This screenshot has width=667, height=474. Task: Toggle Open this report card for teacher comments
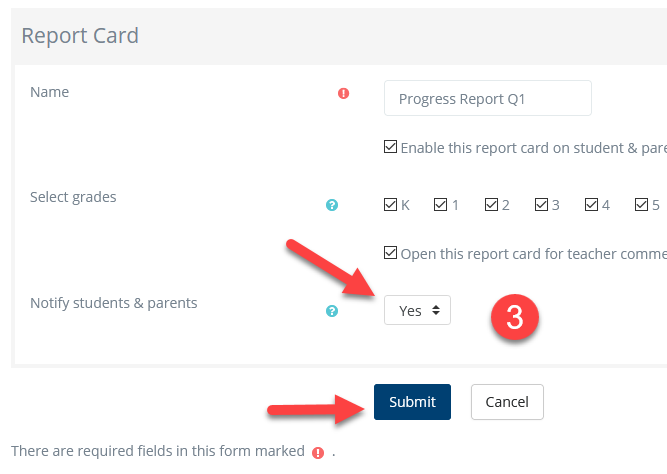[x=391, y=253]
